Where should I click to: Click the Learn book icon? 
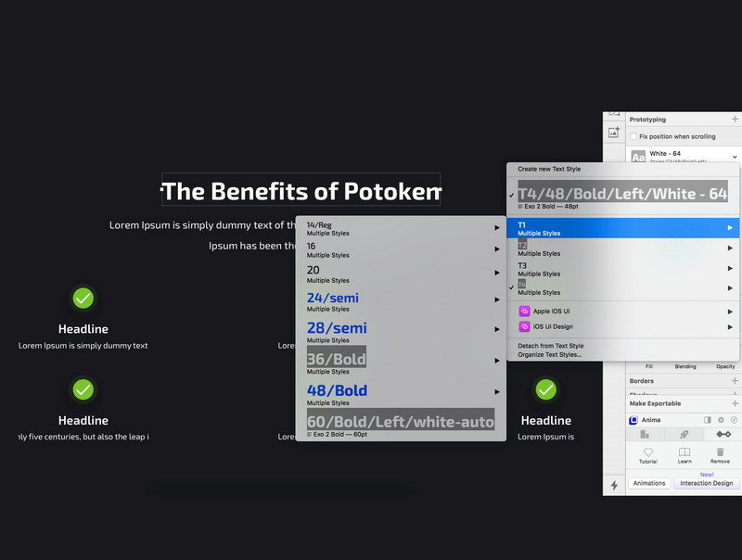684,452
